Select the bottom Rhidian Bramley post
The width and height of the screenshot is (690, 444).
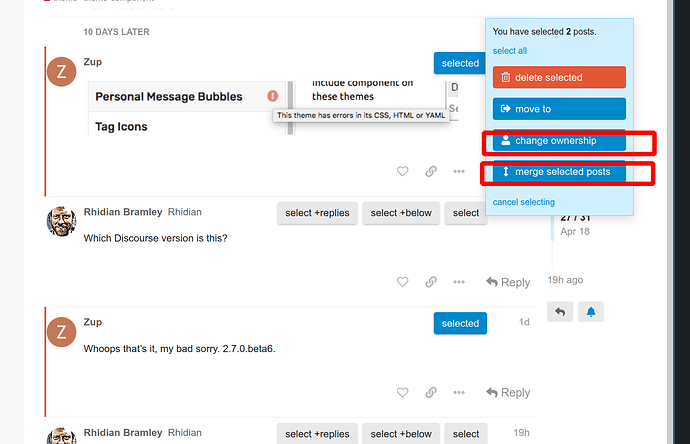coord(465,434)
